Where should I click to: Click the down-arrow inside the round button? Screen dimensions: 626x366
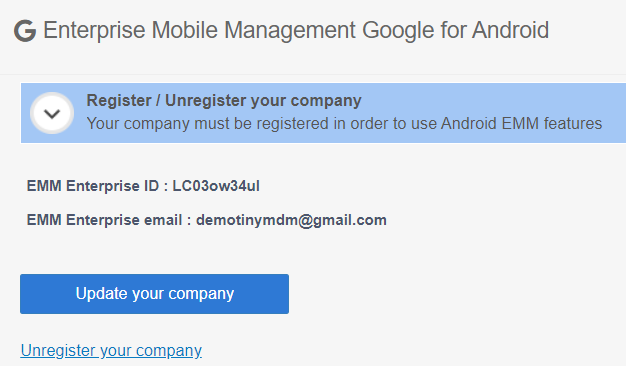point(52,114)
